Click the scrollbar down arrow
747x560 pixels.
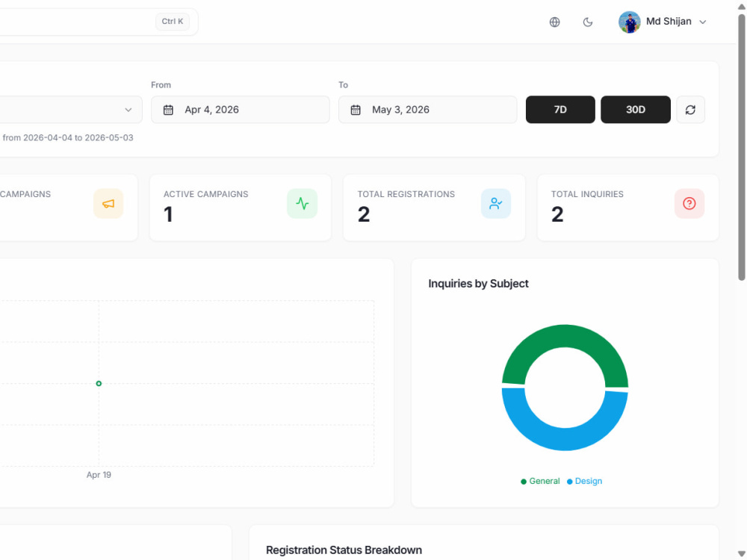(x=742, y=554)
